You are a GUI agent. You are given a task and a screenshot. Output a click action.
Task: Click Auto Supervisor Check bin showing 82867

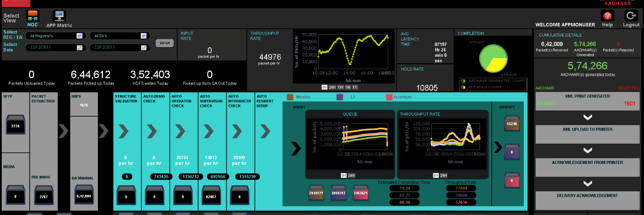coord(211,196)
